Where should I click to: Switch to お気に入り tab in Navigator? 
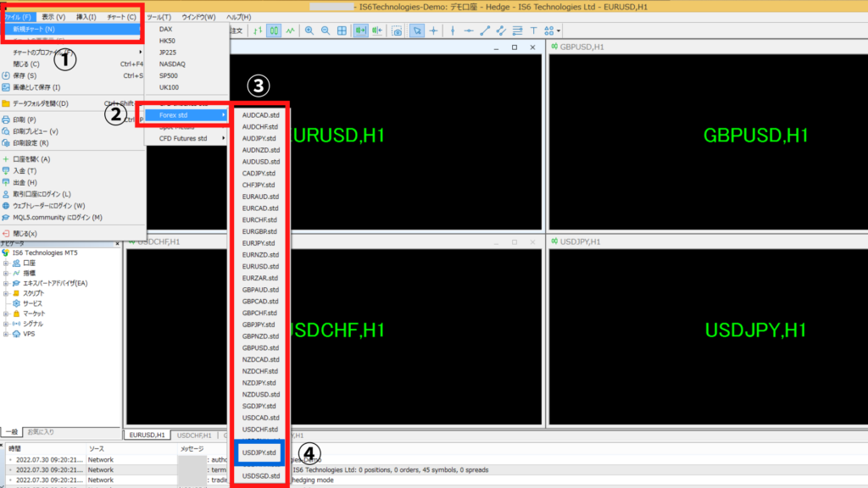[x=41, y=432]
